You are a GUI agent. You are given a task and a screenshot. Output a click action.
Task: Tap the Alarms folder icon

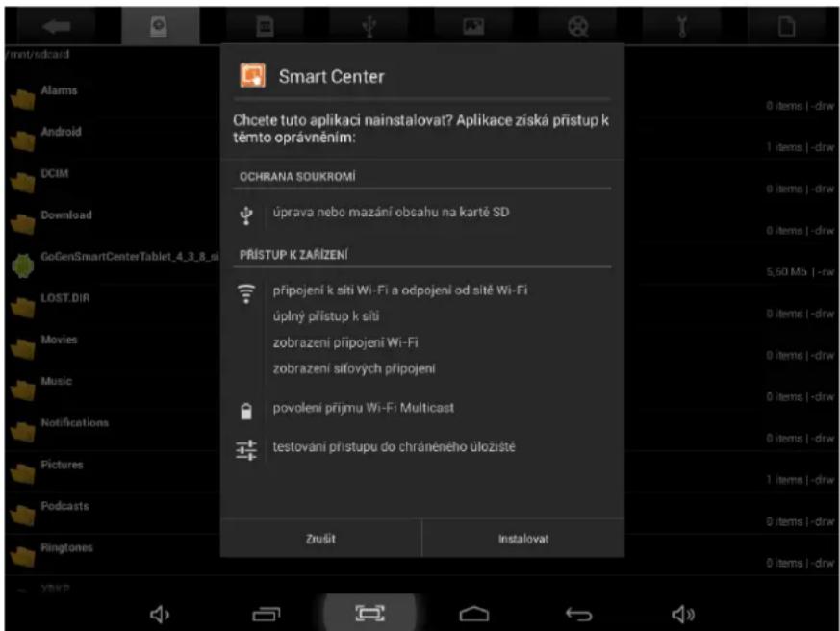point(22,100)
